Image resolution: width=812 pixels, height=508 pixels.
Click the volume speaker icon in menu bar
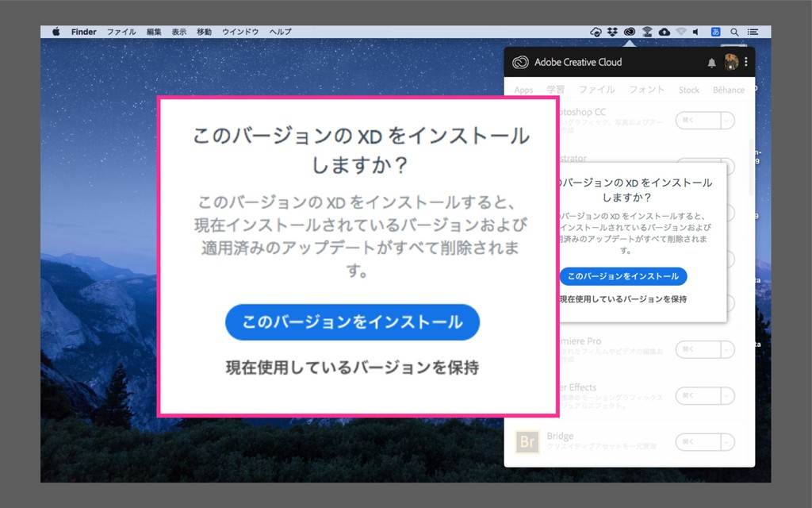pyautogui.click(x=696, y=32)
